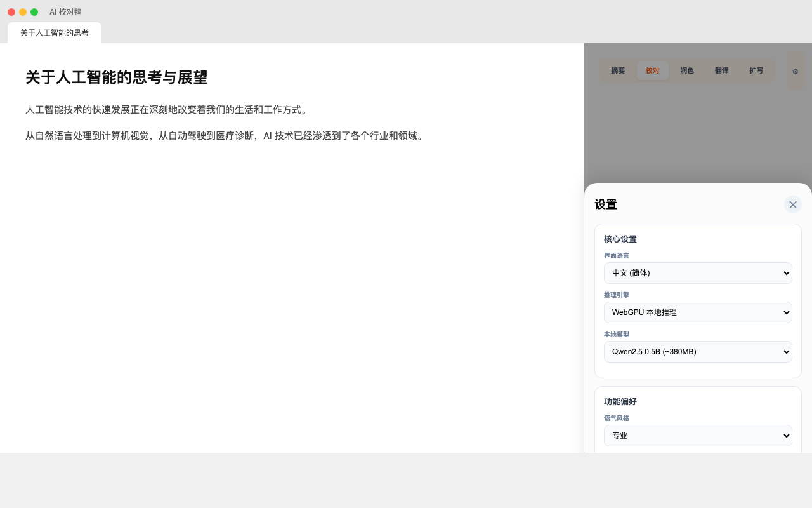
Task: Click the red close window button
Action: pos(11,12)
